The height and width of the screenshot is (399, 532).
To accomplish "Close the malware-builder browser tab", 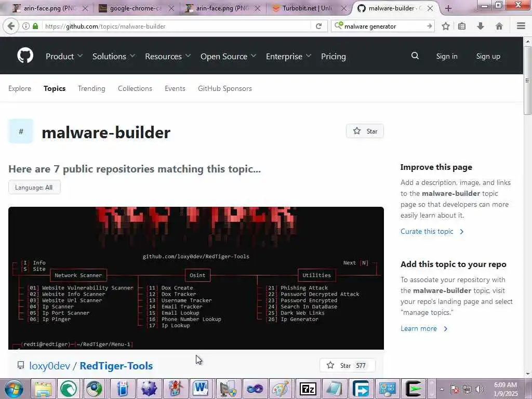I will [430, 8].
